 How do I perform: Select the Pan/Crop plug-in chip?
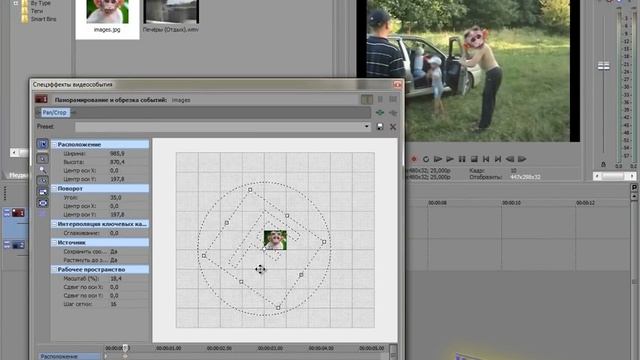pos(54,113)
